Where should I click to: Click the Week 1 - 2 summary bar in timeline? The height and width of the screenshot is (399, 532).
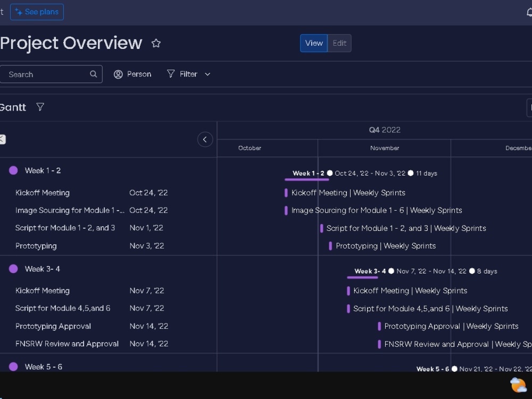click(307, 179)
